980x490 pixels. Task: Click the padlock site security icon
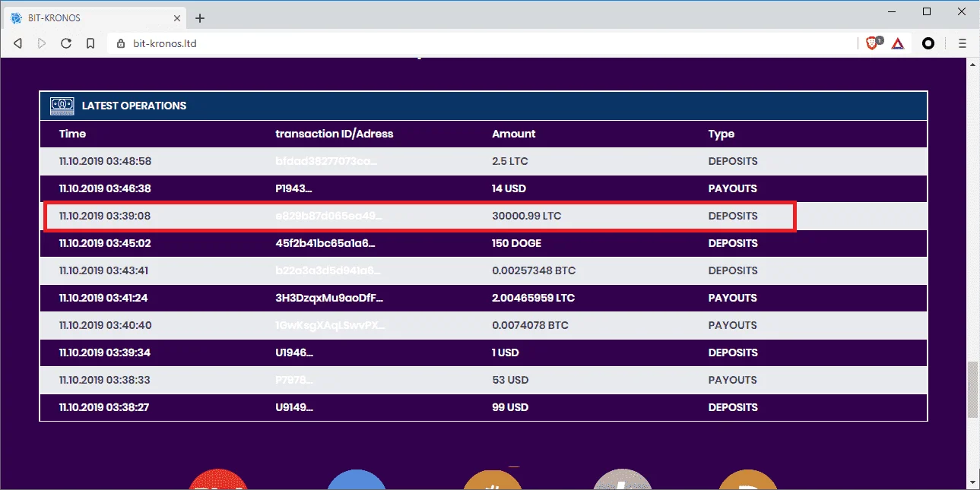point(120,43)
